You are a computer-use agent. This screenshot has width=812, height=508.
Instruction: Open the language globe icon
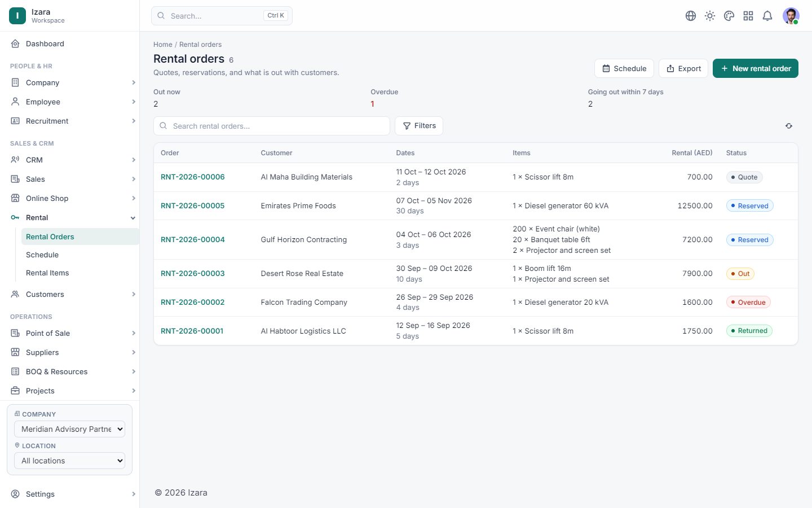(691, 16)
